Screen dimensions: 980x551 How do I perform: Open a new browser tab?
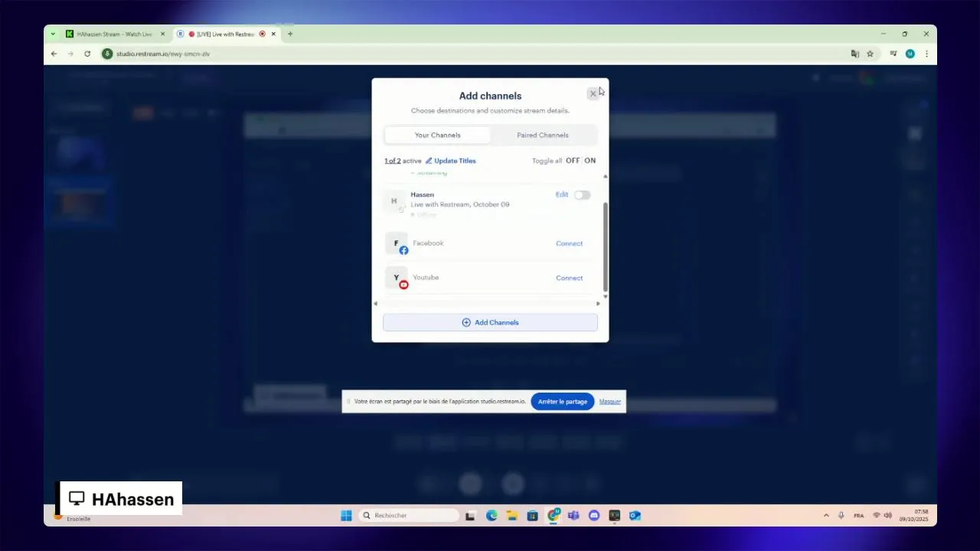(290, 34)
